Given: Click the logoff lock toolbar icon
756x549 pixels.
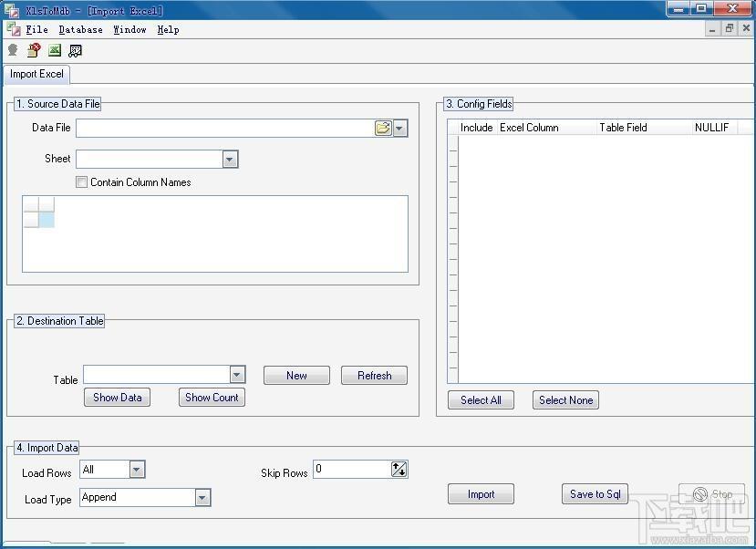Looking at the screenshot, I should (34, 50).
